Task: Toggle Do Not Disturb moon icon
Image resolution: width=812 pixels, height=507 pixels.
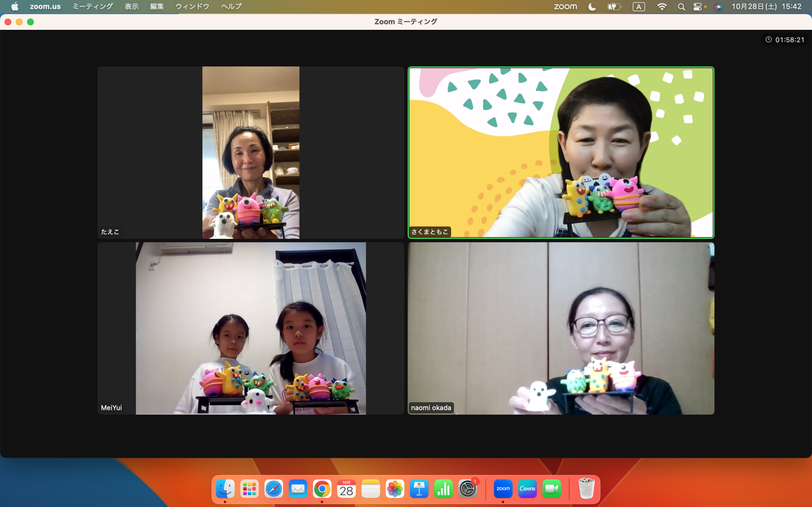Action: [592, 6]
